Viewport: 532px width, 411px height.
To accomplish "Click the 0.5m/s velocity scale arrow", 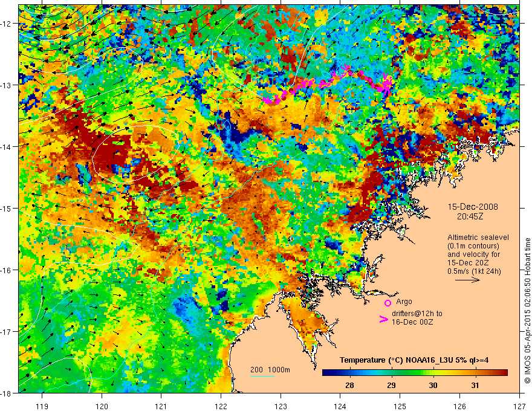I will coord(467,280).
